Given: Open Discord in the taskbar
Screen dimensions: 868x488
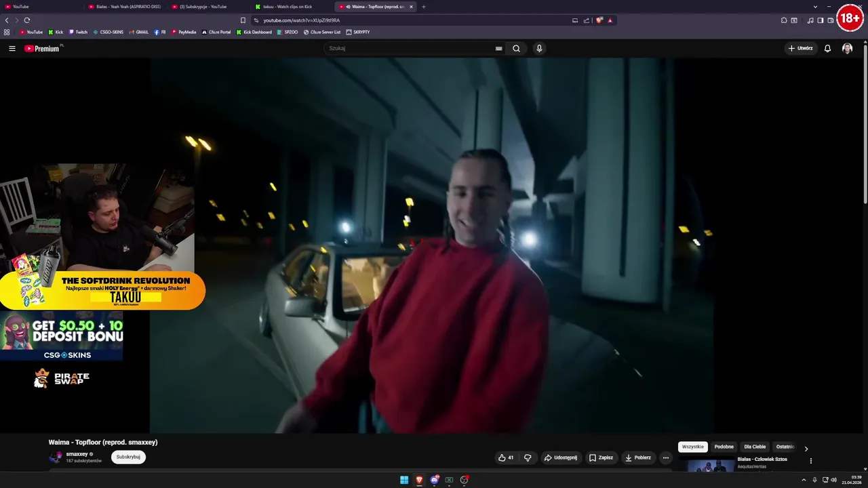Looking at the screenshot, I should pyautogui.click(x=434, y=480).
